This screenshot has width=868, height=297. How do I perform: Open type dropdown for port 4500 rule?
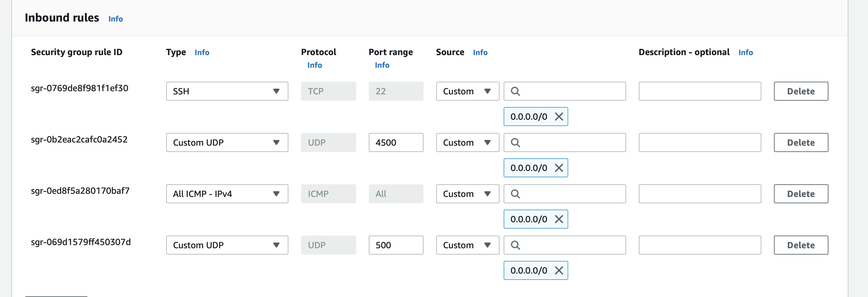[227, 142]
